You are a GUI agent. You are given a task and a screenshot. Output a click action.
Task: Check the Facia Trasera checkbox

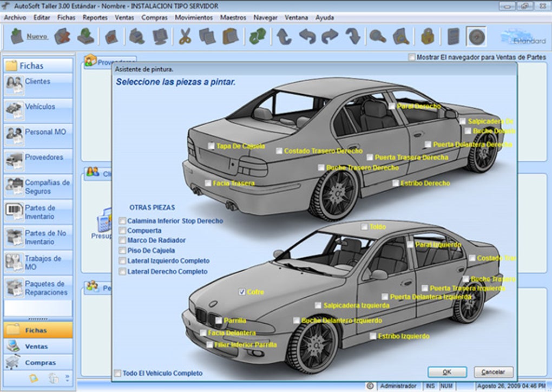pos(208,183)
